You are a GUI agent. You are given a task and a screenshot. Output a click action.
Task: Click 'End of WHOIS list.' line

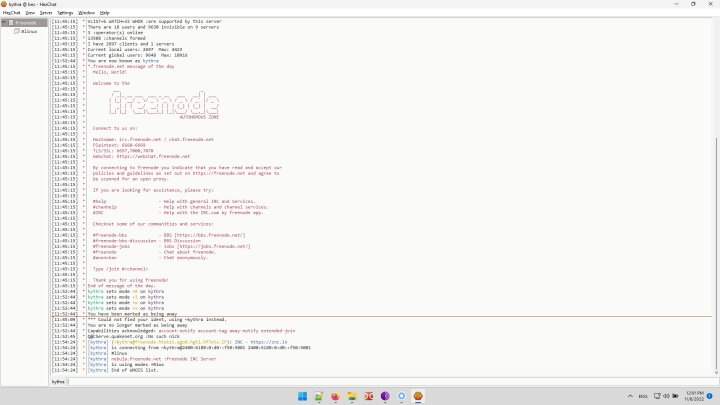[135, 370]
